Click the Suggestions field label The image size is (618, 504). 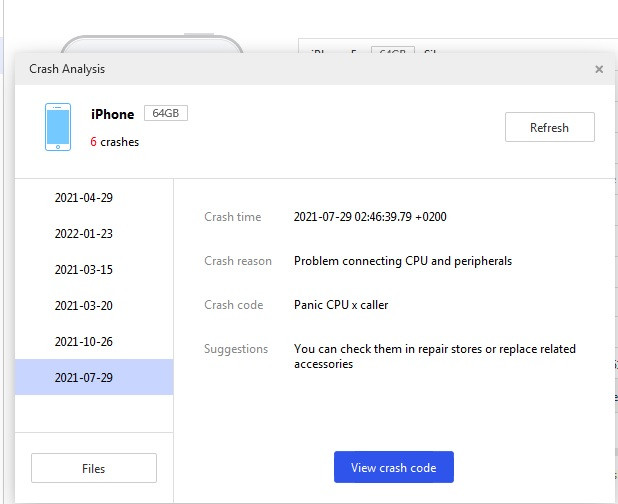[x=236, y=349]
